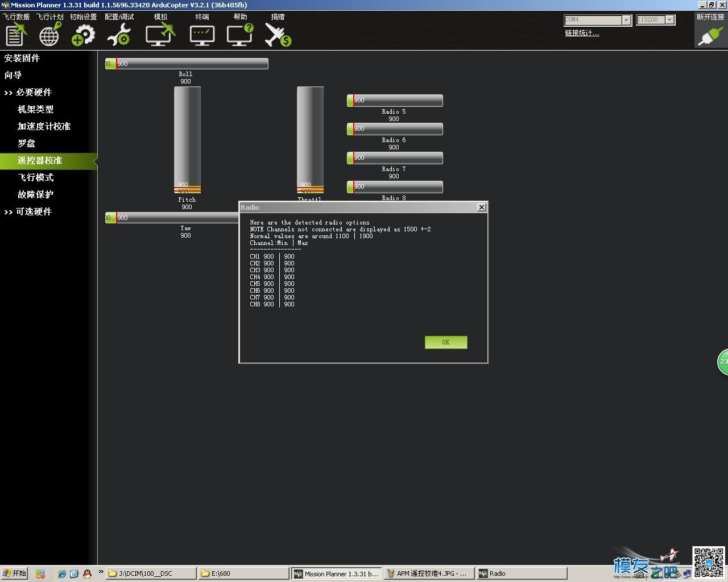Click the Radio 7 bar
The height and width of the screenshot is (582, 728).
point(395,158)
